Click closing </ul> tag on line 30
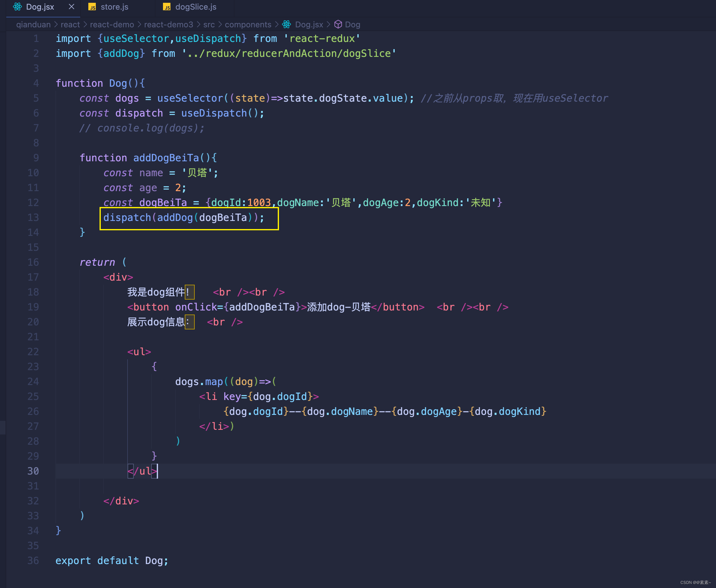 (x=142, y=471)
